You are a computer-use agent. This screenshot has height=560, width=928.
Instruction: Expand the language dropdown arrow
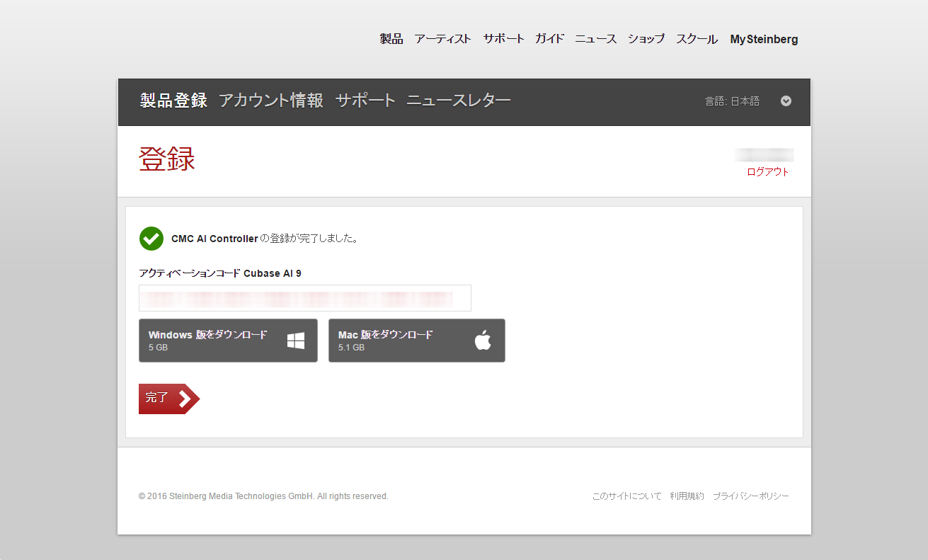786,101
